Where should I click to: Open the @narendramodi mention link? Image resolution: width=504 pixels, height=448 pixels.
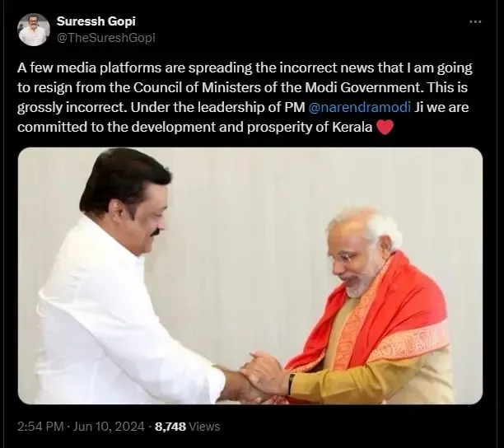[359, 107]
